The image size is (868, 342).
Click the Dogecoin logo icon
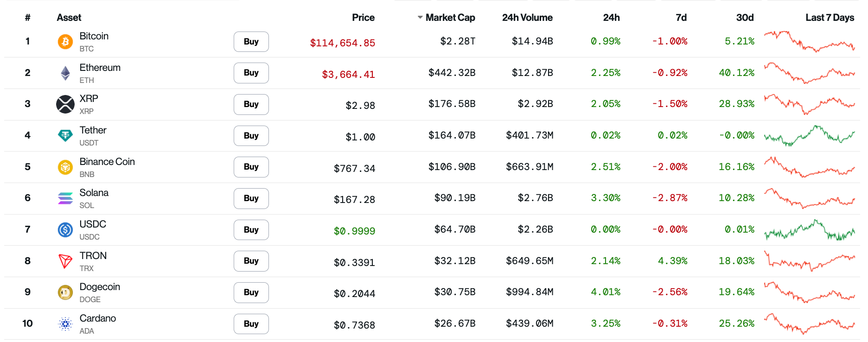click(x=65, y=292)
